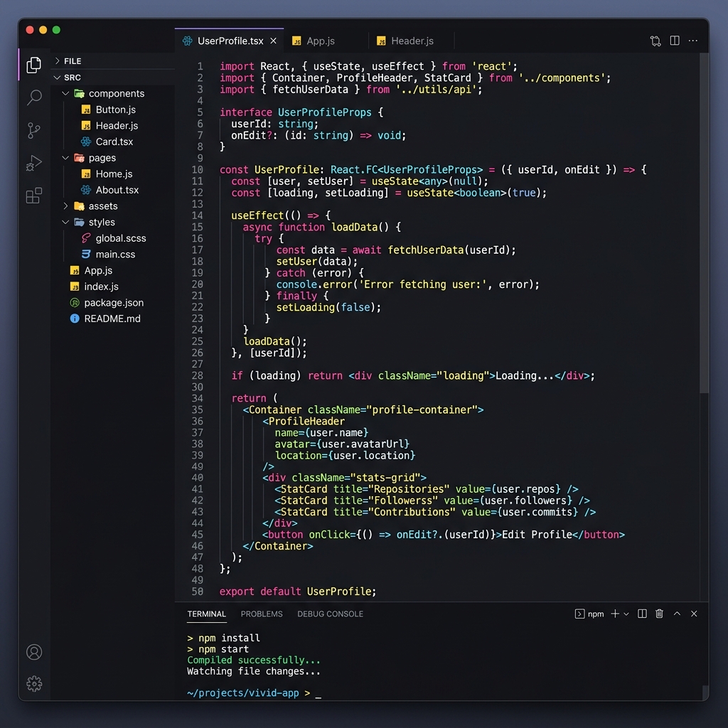
Task: Open package.json in the file tree
Action: (113, 303)
